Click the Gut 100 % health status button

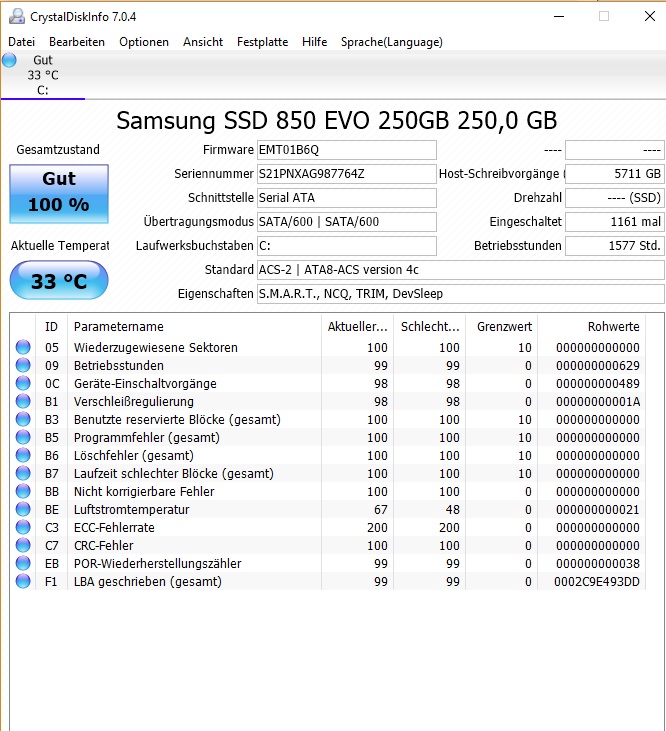tap(59, 193)
